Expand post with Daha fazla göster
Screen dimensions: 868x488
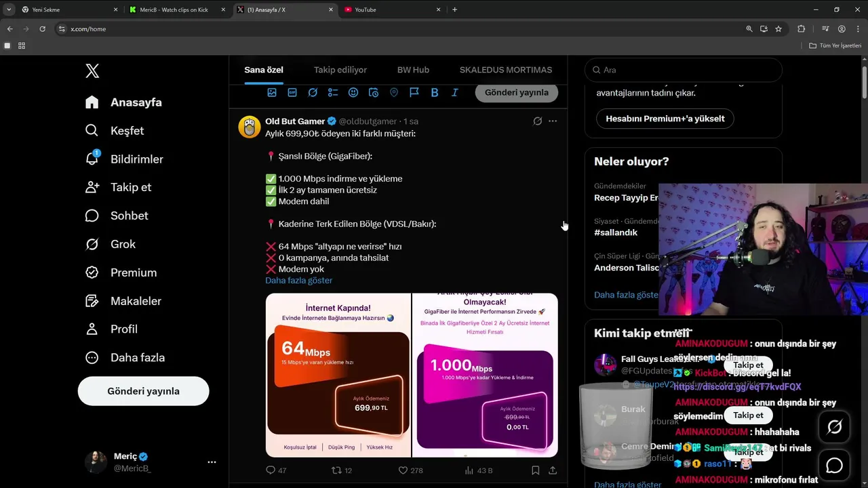299,281
